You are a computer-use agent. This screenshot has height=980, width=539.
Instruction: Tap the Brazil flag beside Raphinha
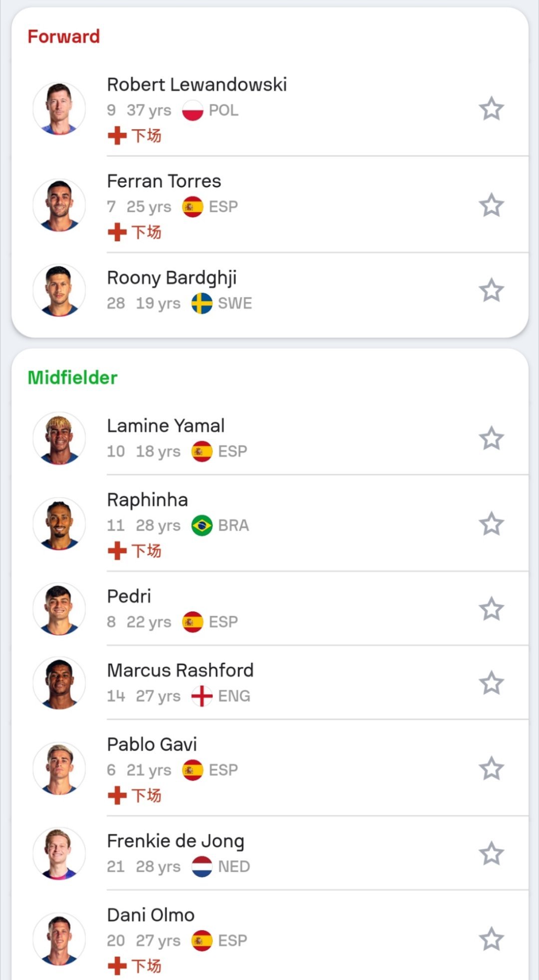point(202,525)
